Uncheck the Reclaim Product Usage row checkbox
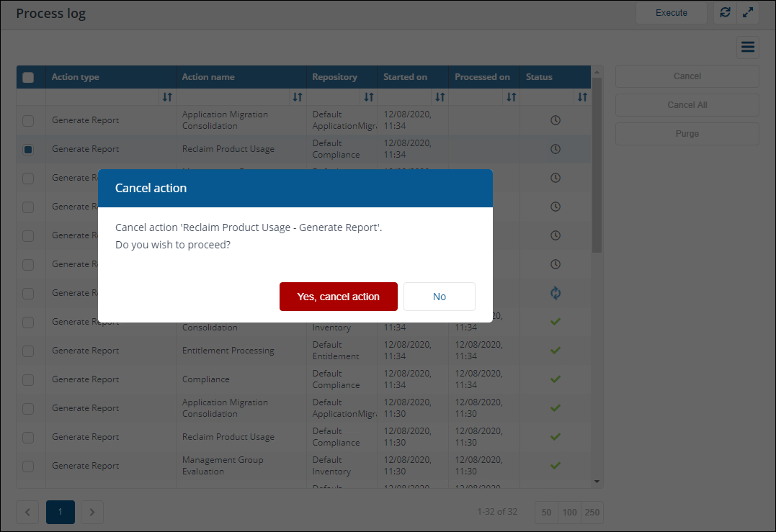The width and height of the screenshot is (776, 532). [28, 150]
